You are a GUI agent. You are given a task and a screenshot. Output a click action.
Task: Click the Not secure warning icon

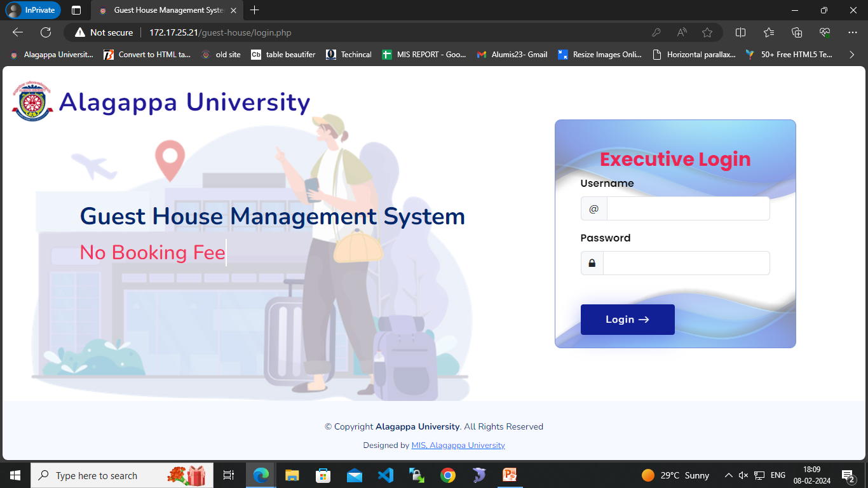click(80, 32)
